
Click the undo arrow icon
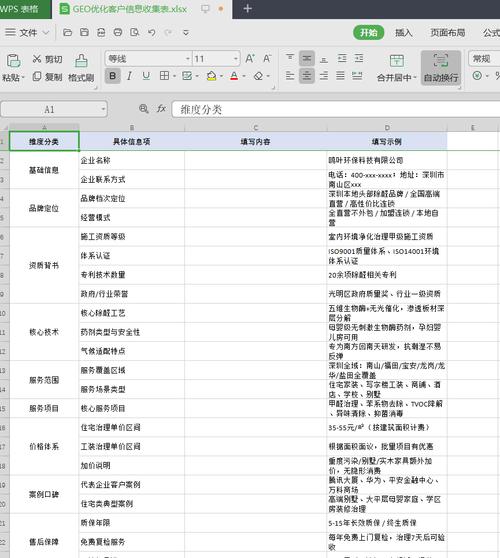[152, 33]
